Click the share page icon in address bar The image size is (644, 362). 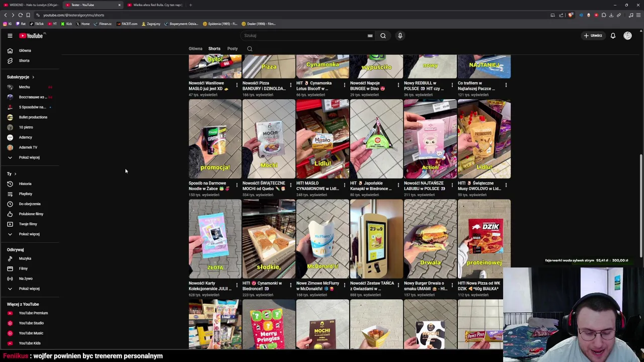(x=561, y=15)
